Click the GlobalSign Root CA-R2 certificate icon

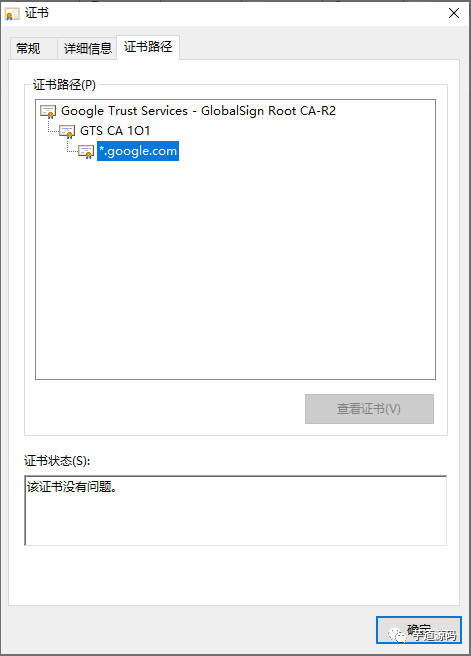tap(48, 111)
